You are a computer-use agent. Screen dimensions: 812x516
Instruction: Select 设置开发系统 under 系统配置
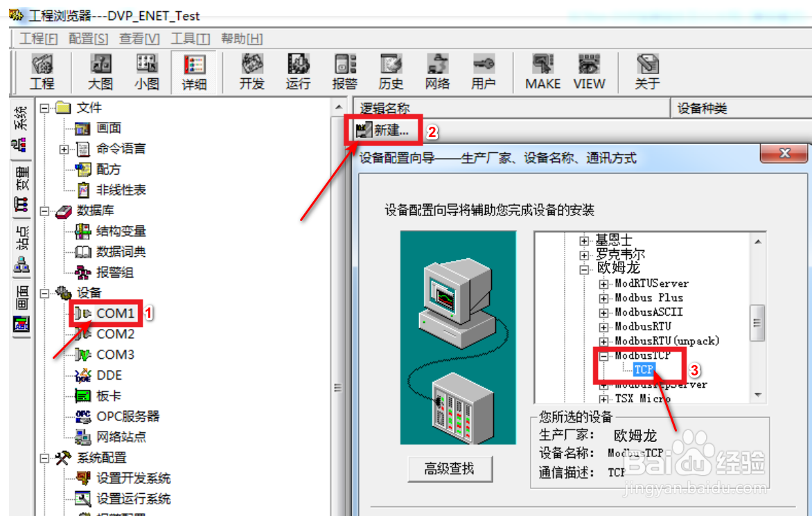click(134, 478)
